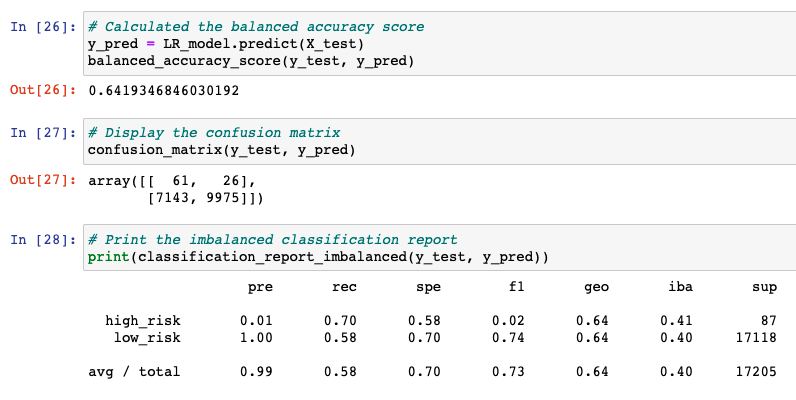
Task: Select avg / total support value 17205
Action: click(756, 372)
